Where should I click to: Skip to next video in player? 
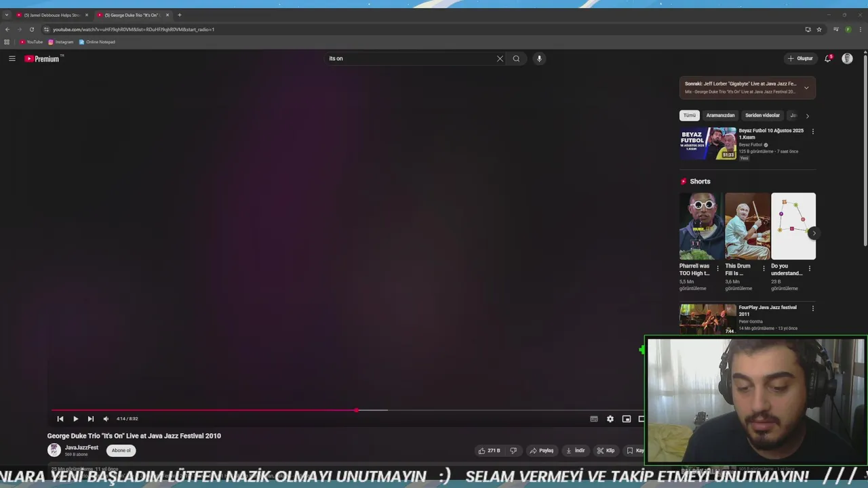[x=90, y=419]
